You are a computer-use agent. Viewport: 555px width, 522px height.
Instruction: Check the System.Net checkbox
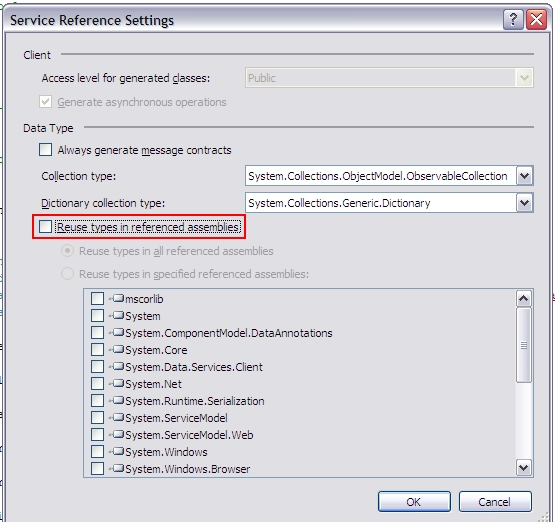97,383
